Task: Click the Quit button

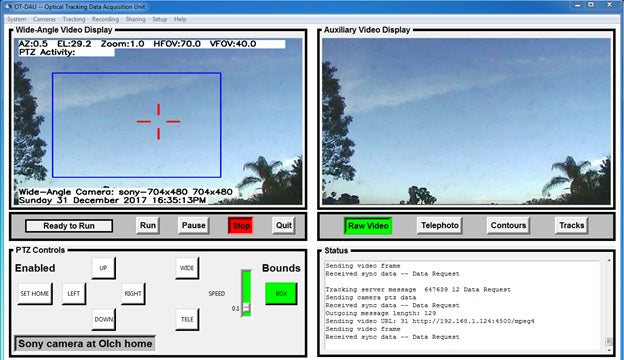Action: 284,226
